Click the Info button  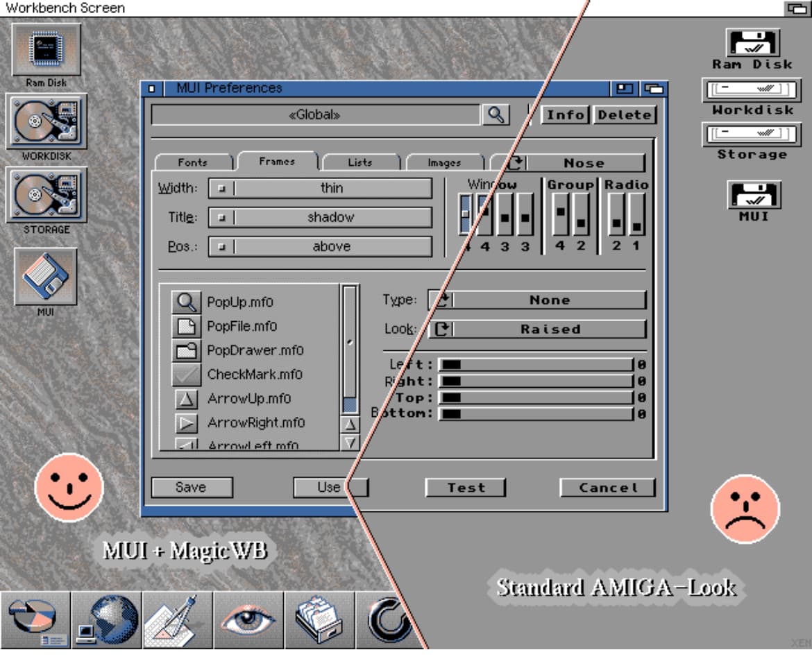[x=566, y=114]
